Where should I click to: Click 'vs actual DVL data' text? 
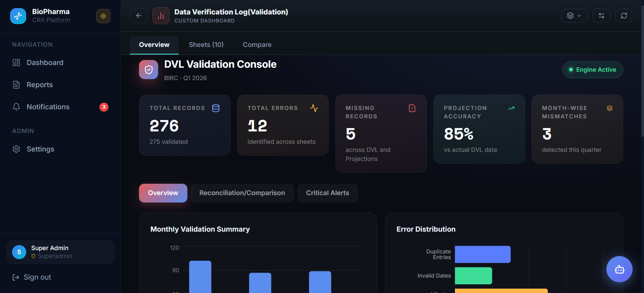(470, 150)
